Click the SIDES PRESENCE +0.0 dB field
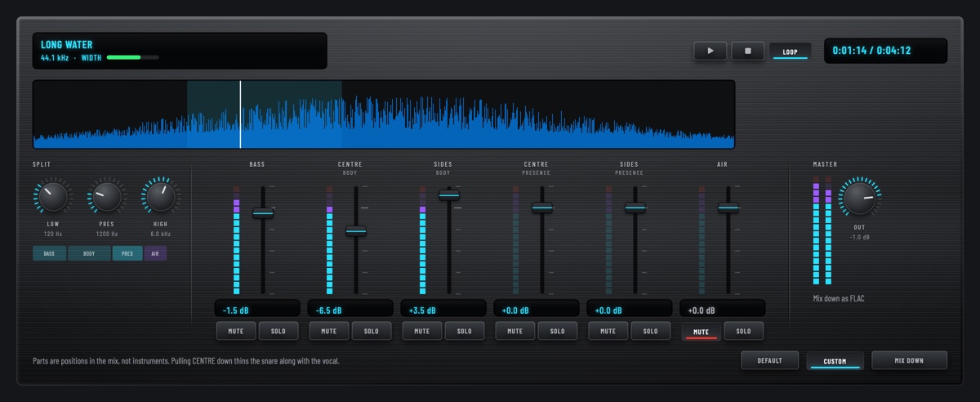The image size is (980, 402). [630, 310]
